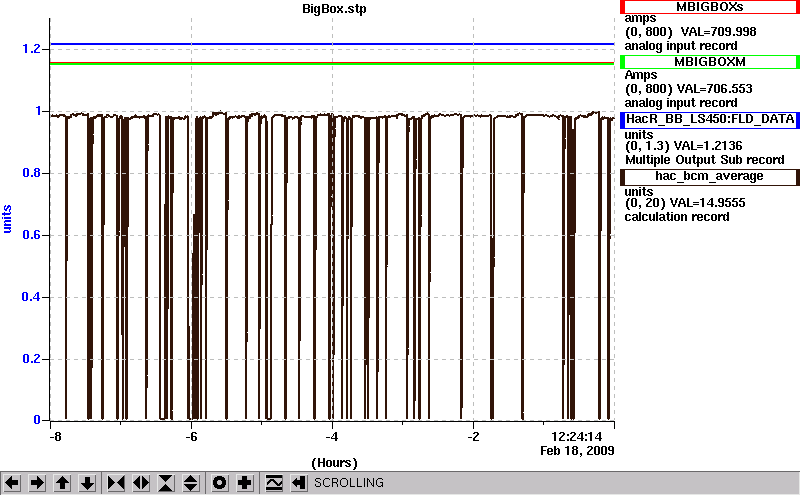This screenshot has height=495, width=800.
Task: Click the BigBox.stp plot title
Action: point(334,9)
